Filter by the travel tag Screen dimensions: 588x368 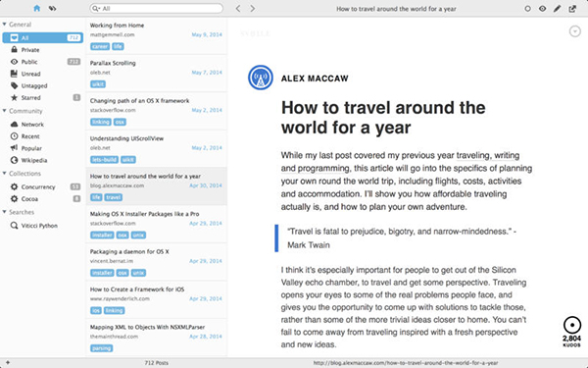point(114,197)
